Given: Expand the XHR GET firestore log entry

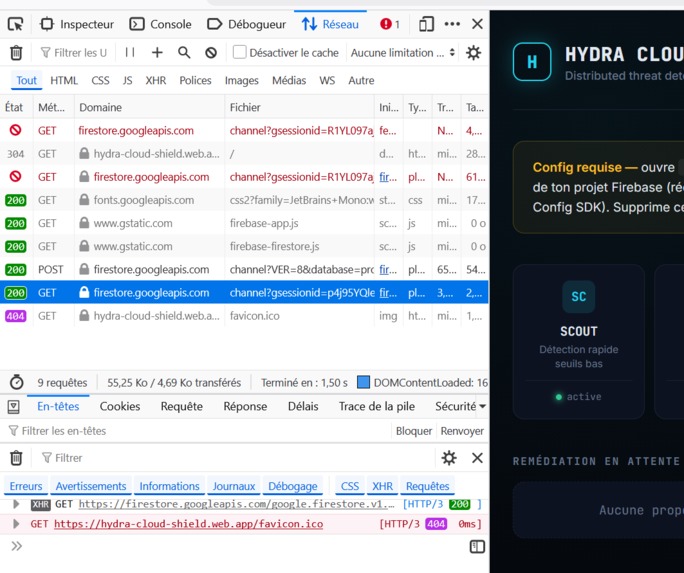Looking at the screenshot, I should point(16,504).
